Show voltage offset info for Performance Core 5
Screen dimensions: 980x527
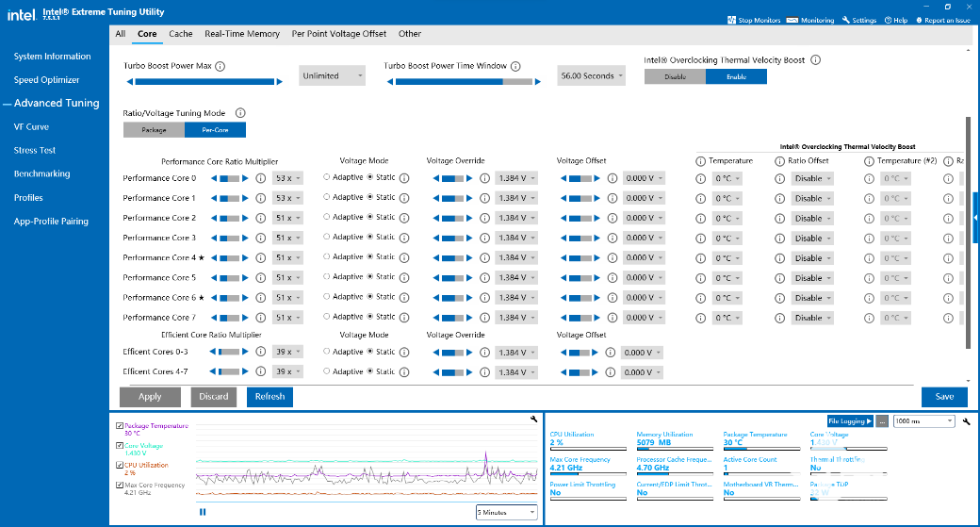612,277
